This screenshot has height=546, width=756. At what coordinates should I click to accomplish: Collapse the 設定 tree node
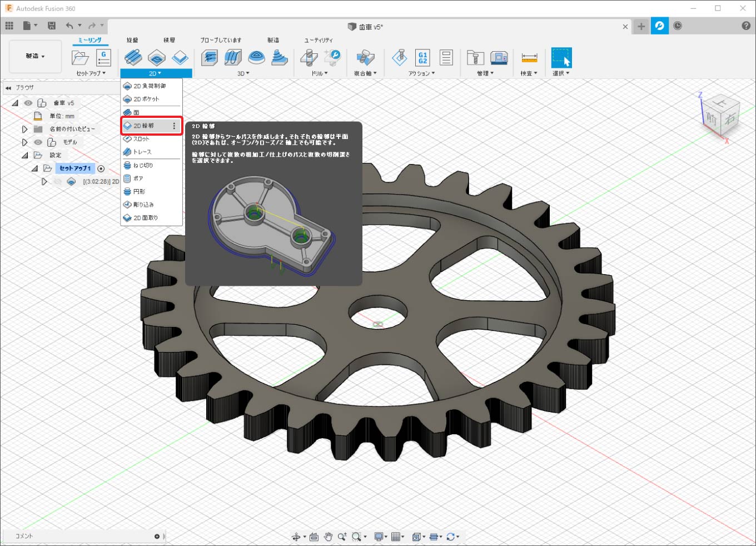[x=25, y=155]
